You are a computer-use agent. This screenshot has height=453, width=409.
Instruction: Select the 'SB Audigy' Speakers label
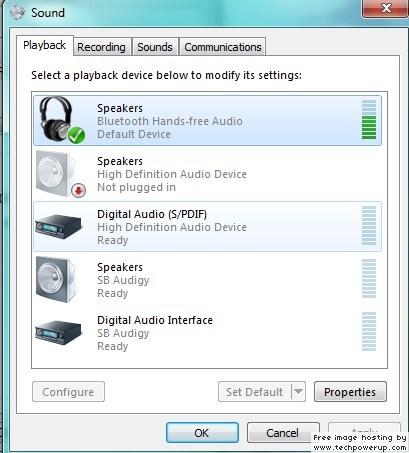(123, 280)
